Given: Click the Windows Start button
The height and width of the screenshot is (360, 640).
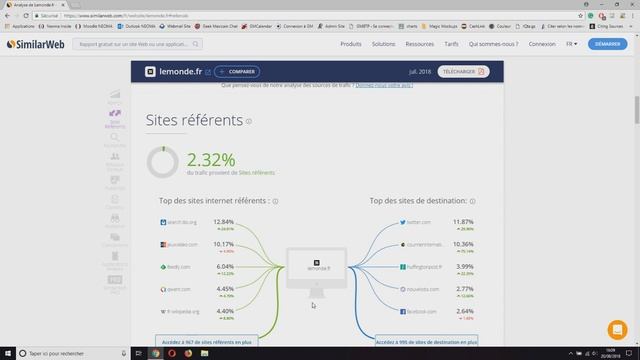Looking at the screenshot, I should [8, 353].
